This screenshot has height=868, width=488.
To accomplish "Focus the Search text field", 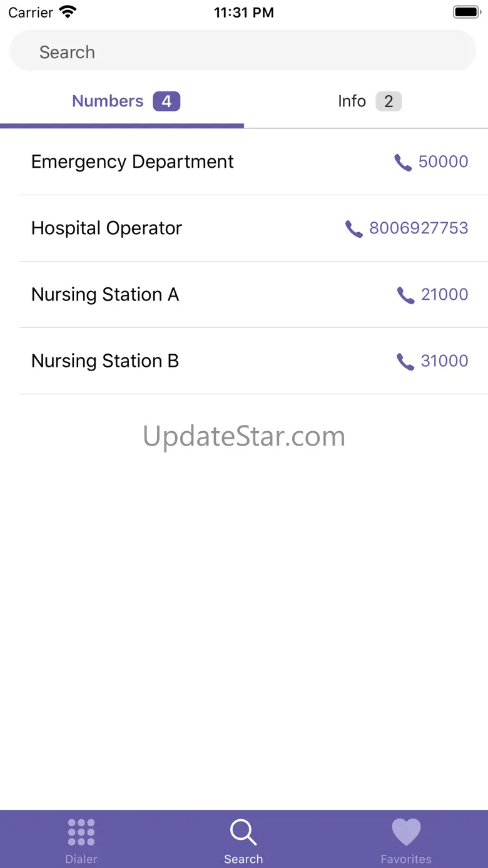I will click(243, 52).
